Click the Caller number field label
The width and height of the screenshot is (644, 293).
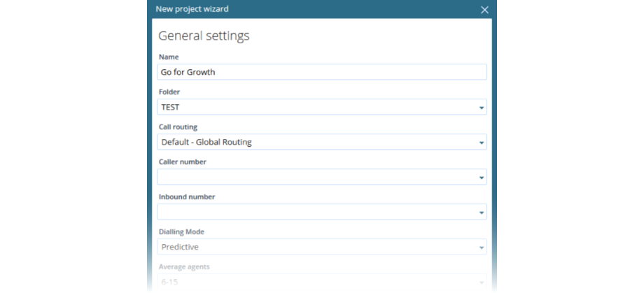click(x=183, y=162)
